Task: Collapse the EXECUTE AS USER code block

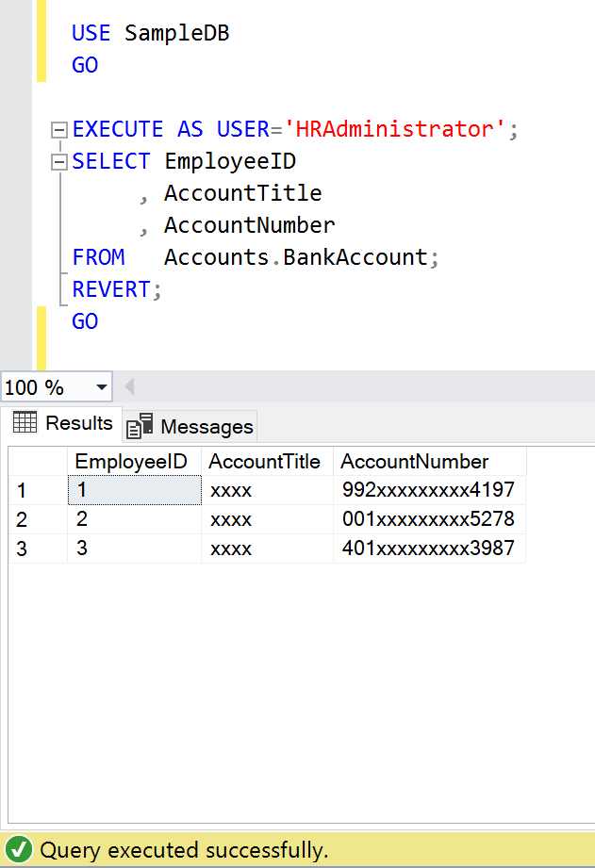Action: click(59, 130)
